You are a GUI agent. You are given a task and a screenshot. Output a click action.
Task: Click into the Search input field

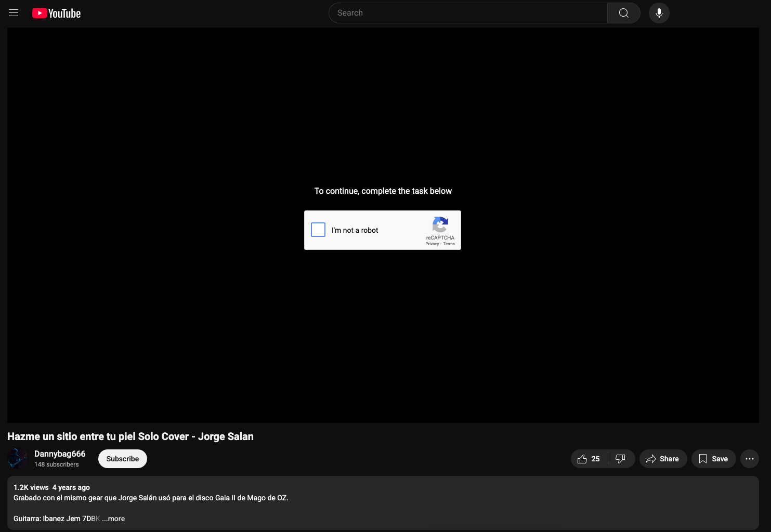(x=468, y=13)
